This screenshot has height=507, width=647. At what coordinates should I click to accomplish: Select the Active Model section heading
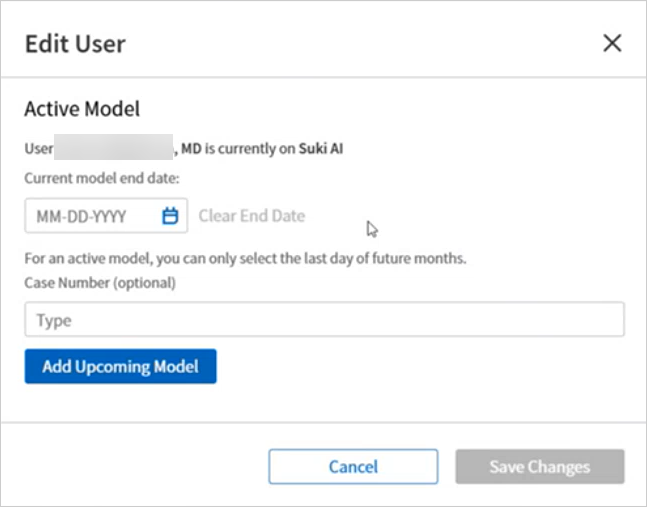pos(82,108)
